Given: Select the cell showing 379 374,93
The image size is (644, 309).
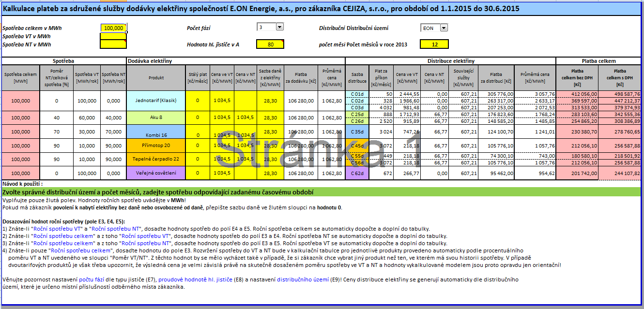Looking at the screenshot, I should (620, 107).
